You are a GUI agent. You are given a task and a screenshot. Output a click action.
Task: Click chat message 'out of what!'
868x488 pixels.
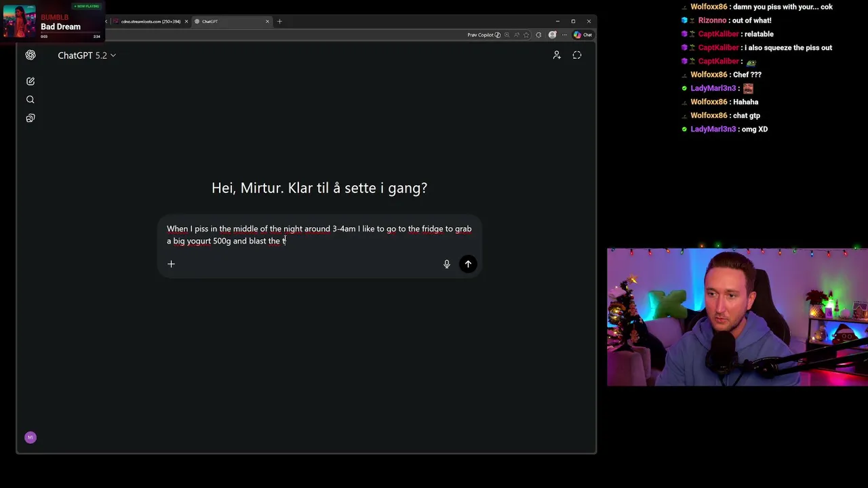pos(752,20)
